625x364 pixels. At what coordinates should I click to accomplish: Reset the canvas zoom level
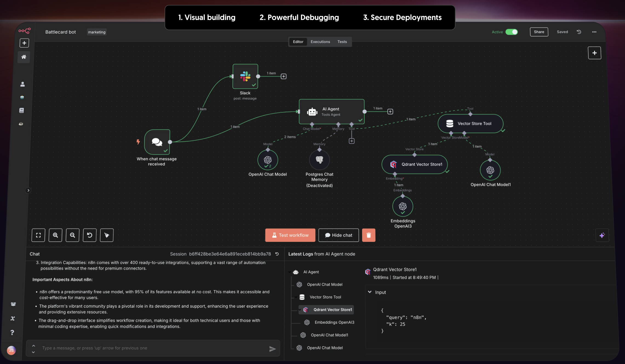click(90, 235)
